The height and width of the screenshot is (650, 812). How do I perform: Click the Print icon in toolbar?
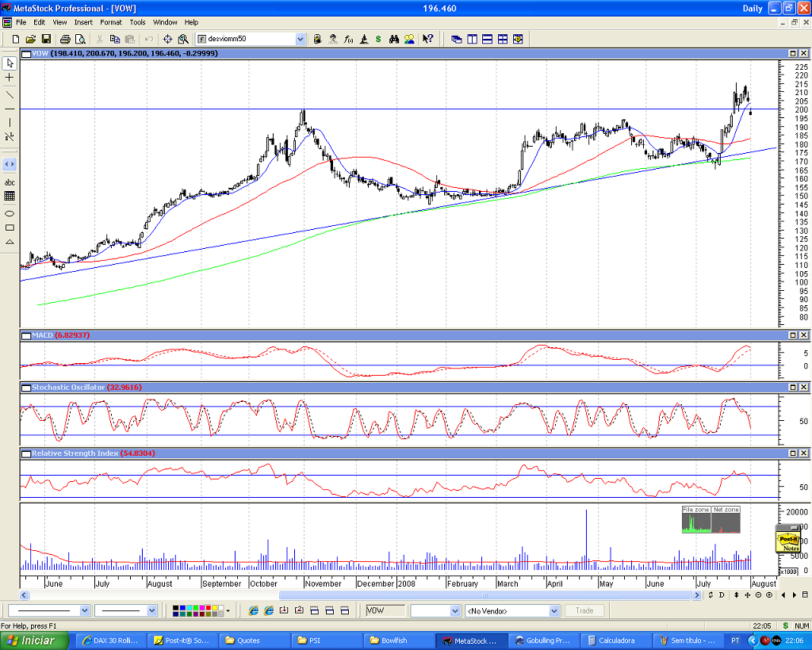coord(65,39)
